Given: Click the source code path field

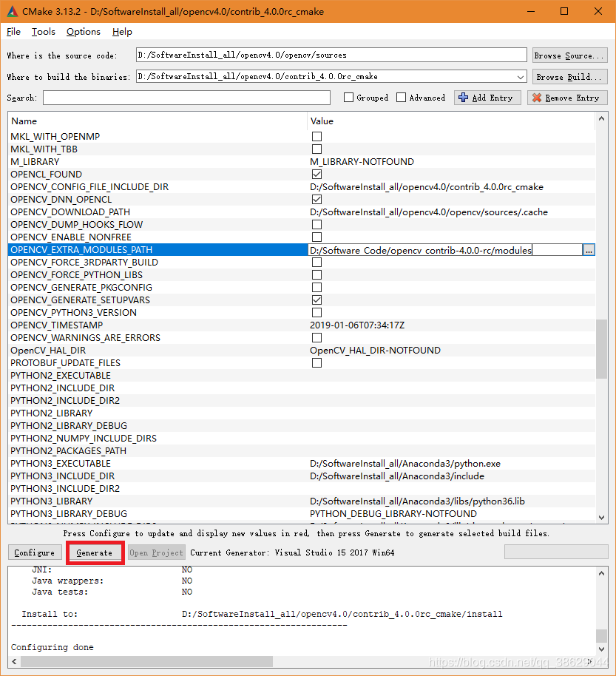Looking at the screenshot, I should tap(331, 55).
